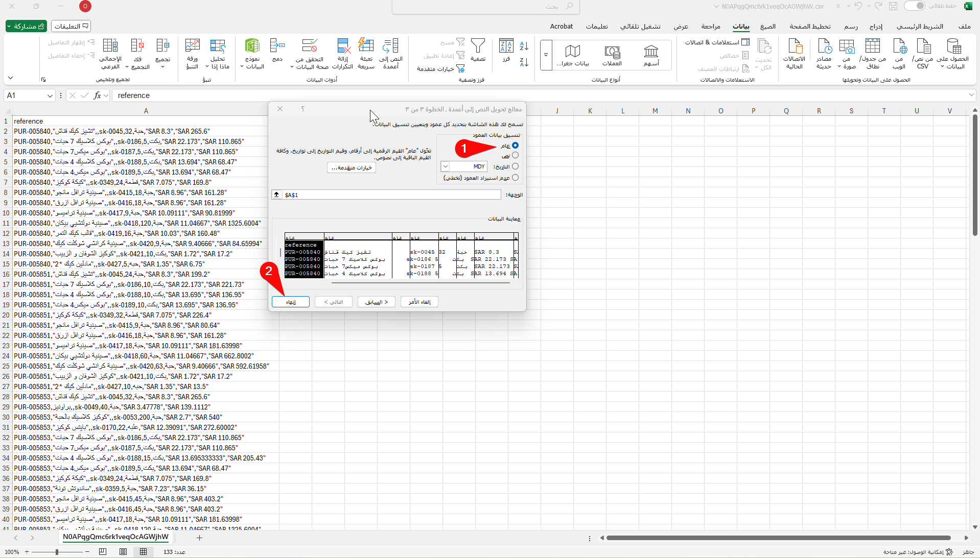Click the Finish button in the wizard

pos(291,302)
